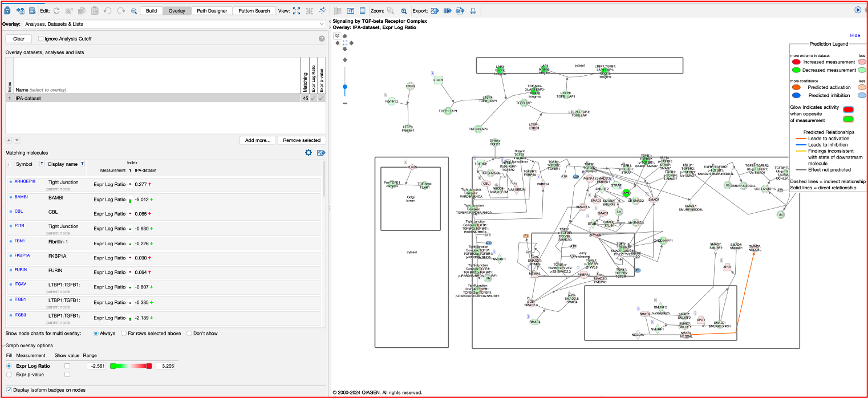Click the first blue icon in toolbar
The width and height of the screenshot is (868, 398).
(x=7, y=11)
